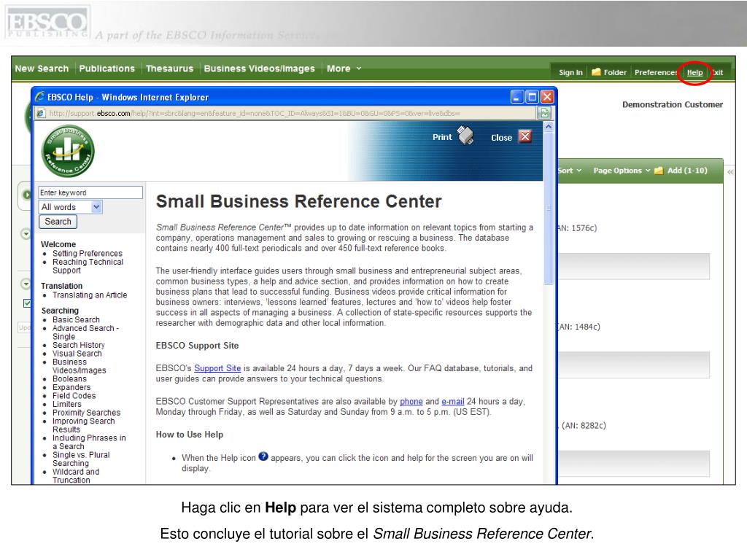Click the Search button in help sidebar

(58, 222)
